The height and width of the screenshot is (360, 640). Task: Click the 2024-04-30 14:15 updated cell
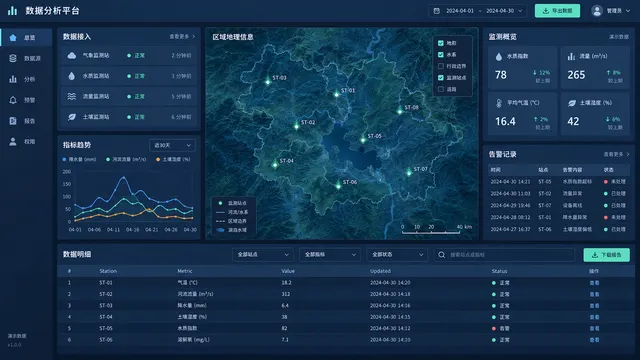tap(390, 317)
